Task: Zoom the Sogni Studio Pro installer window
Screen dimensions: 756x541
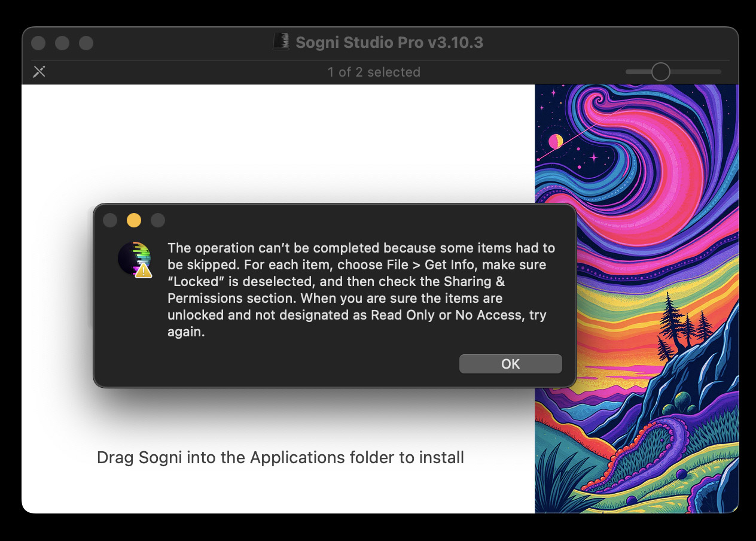Action: (86, 43)
